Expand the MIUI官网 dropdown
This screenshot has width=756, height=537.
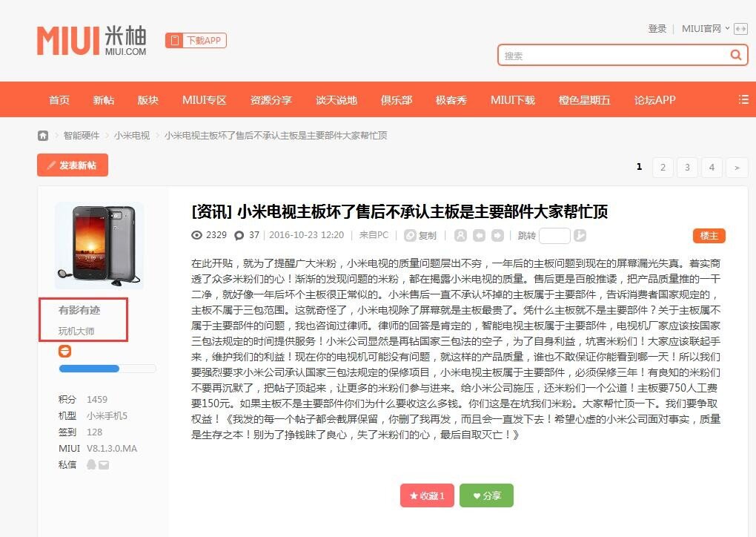coord(705,28)
